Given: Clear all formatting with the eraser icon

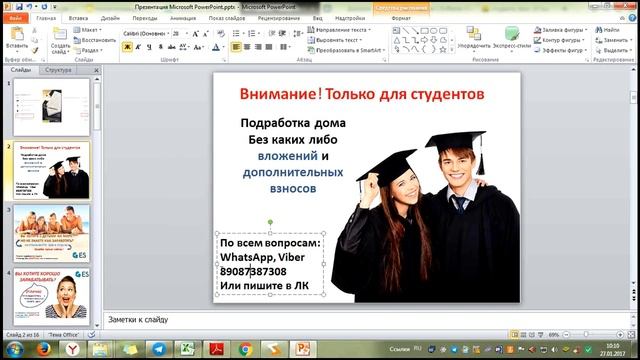Looking at the screenshot, I should pyautogui.click(x=221, y=33).
